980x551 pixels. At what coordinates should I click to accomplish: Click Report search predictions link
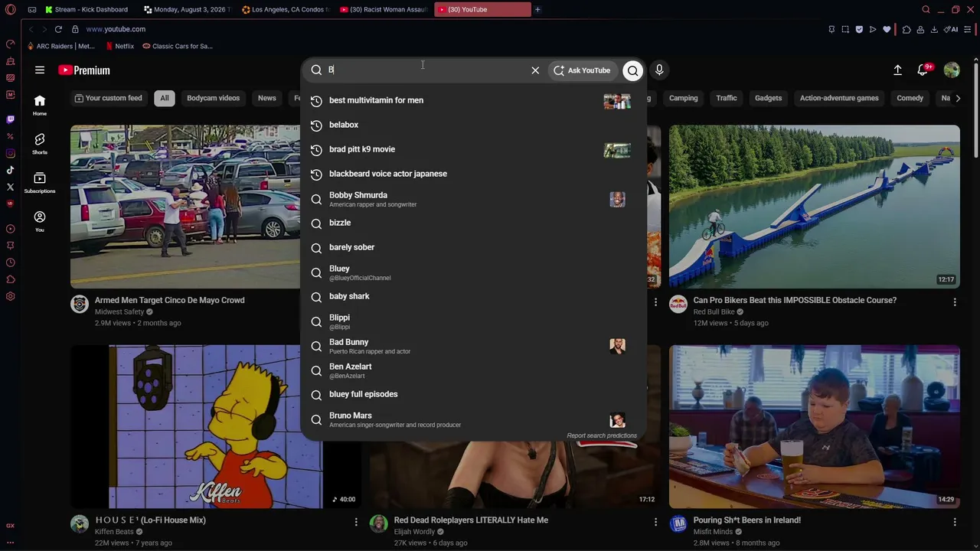click(x=602, y=435)
